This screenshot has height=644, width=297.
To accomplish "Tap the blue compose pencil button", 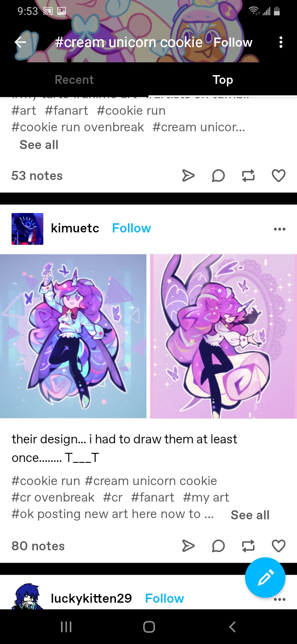I will pyautogui.click(x=265, y=578).
